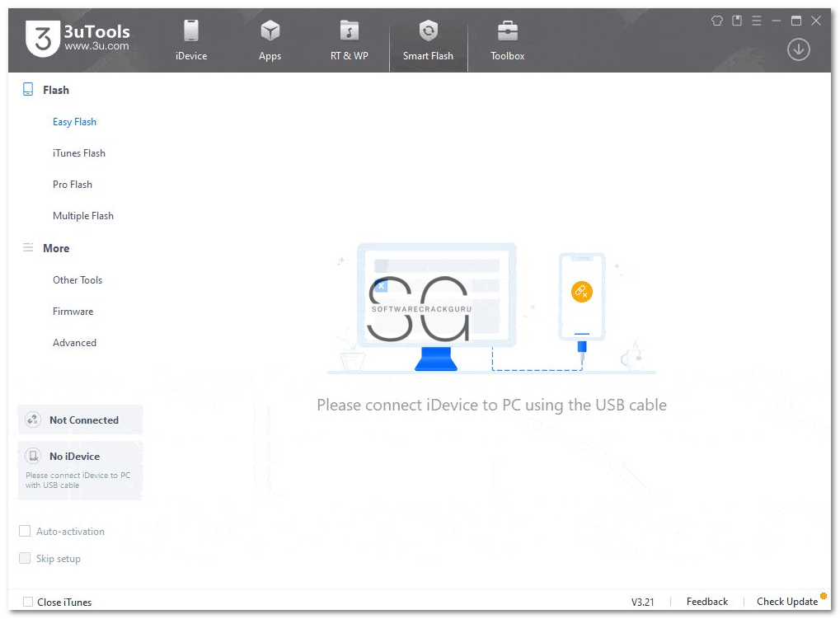Enable the Auto-activation checkbox
Viewport: 840px width, 619px height.
[x=25, y=531]
